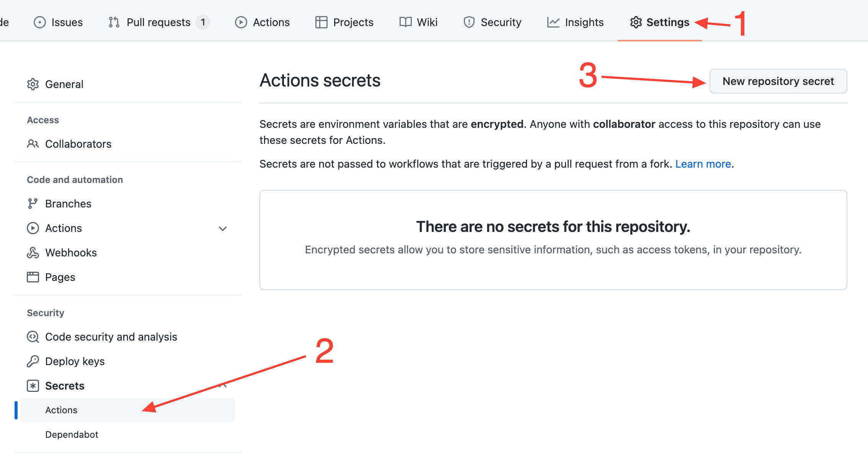The height and width of the screenshot is (460, 868).
Task: Navigate to Deploy keys settings
Action: (x=75, y=361)
